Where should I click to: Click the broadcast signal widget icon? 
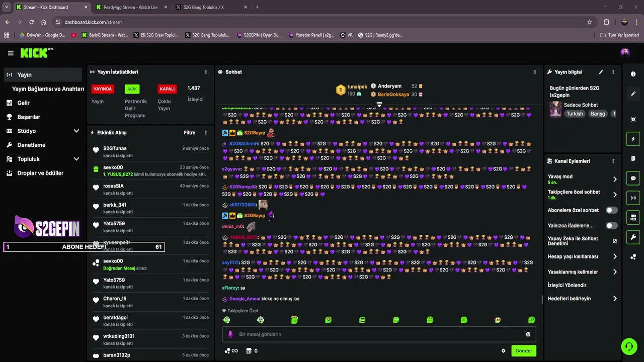[x=633, y=198]
